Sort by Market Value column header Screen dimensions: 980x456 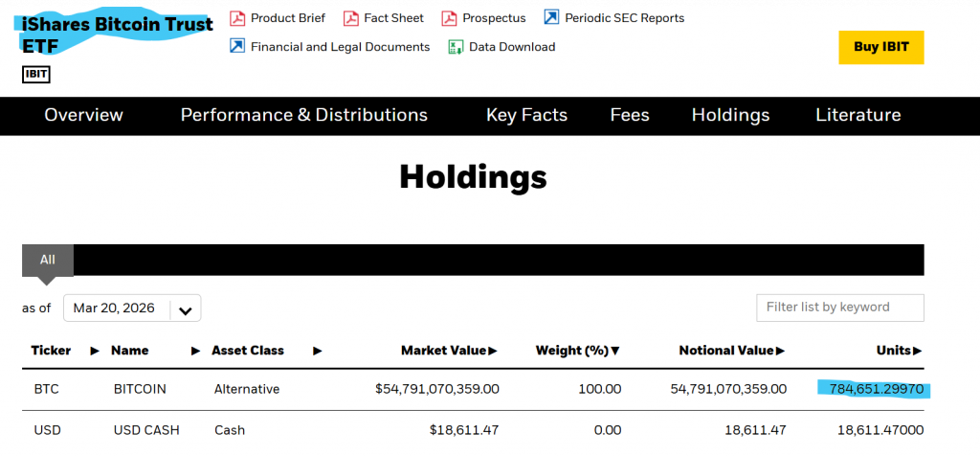(443, 351)
